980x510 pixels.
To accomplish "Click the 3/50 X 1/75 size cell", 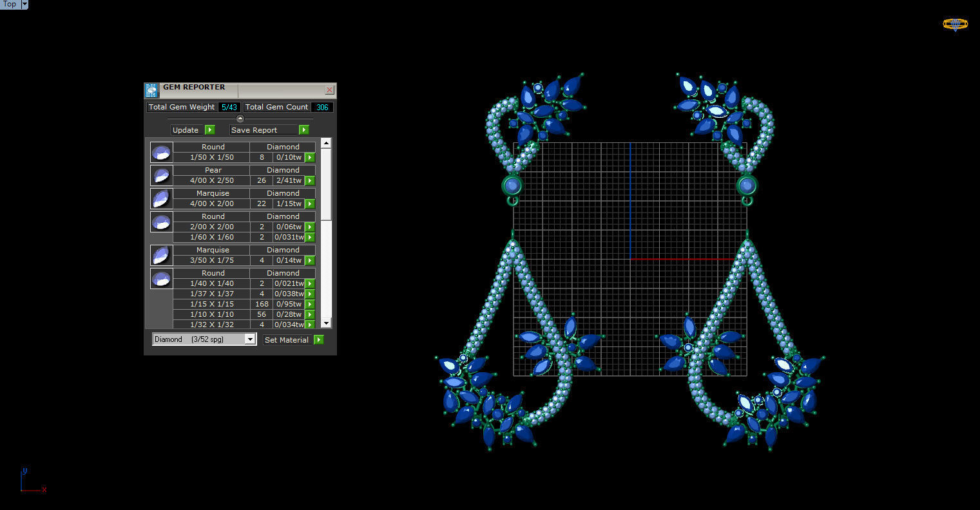I will 212,260.
